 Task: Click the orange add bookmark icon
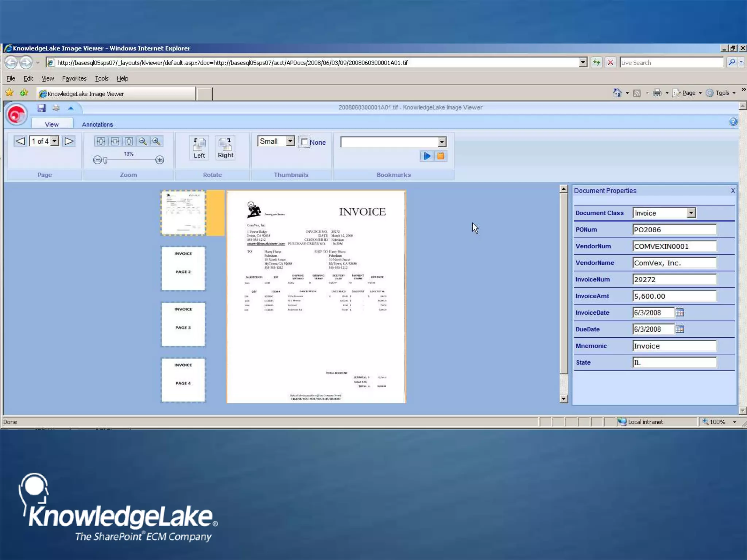point(441,156)
